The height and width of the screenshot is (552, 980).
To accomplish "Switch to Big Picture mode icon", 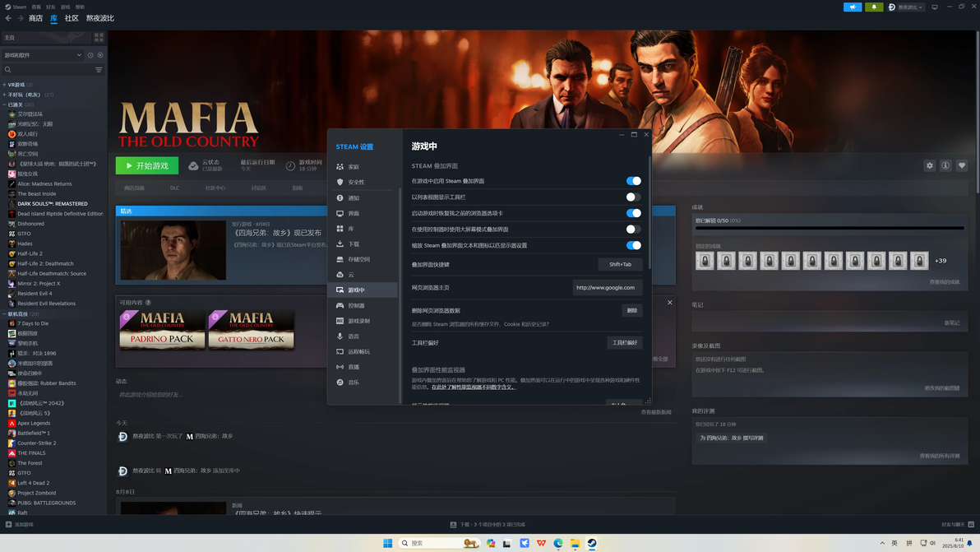I will point(935,7).
